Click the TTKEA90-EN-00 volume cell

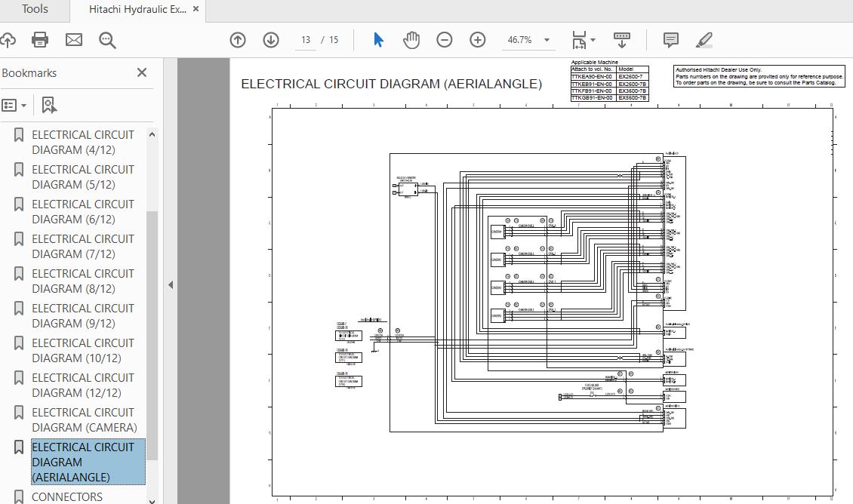tap(593, 77)
